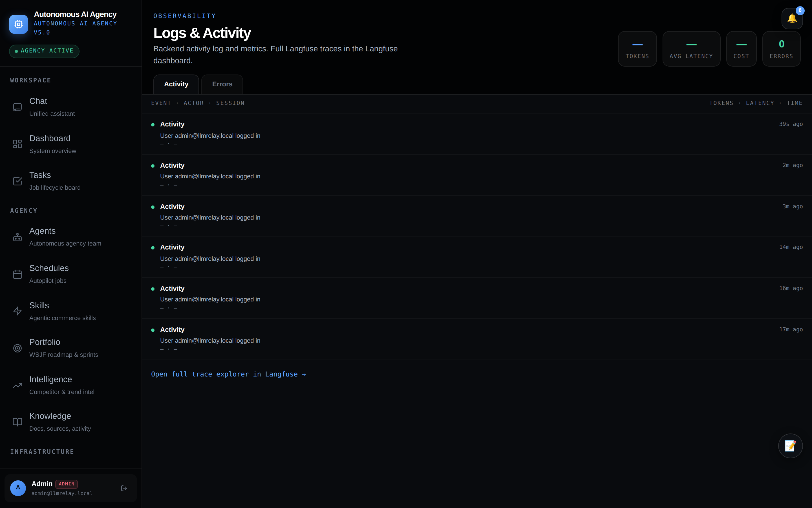Click the Avg Latency metric card
Image resolution: width=812 pixels, height=508 pixels.
(691, 49)
